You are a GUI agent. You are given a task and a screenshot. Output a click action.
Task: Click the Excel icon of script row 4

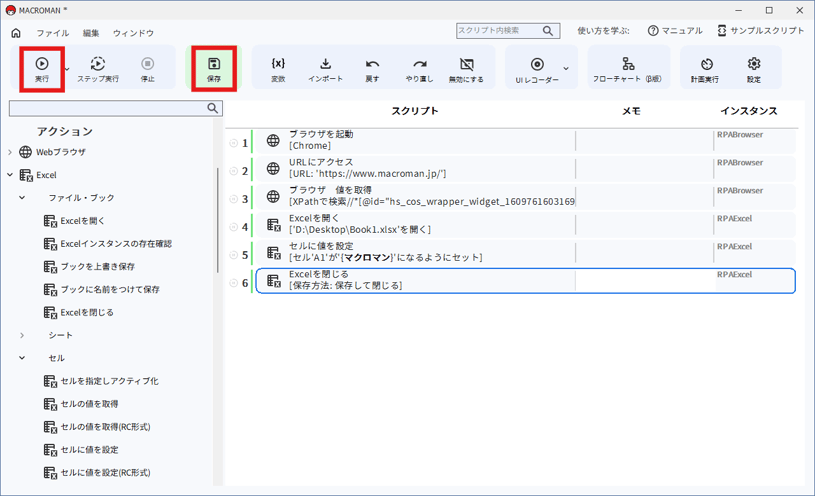(x=274, y=225)
